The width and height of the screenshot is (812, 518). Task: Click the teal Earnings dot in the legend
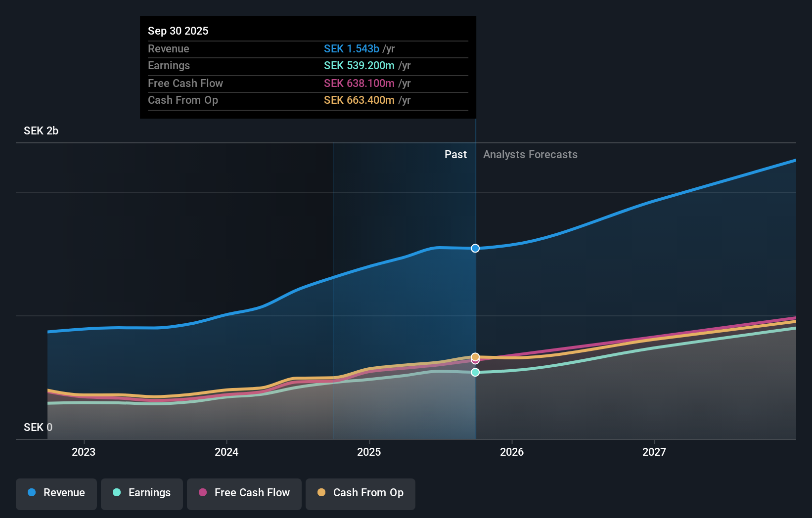point(116,493)
